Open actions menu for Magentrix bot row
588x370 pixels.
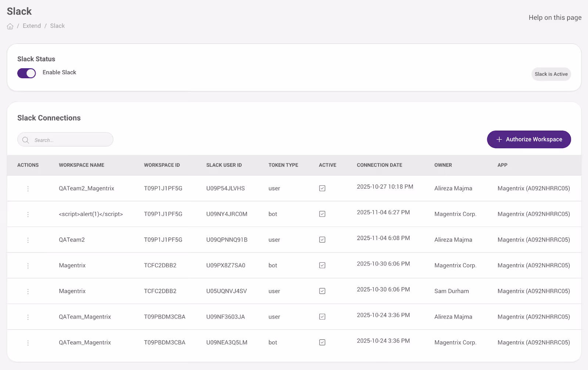pos(28,266)
